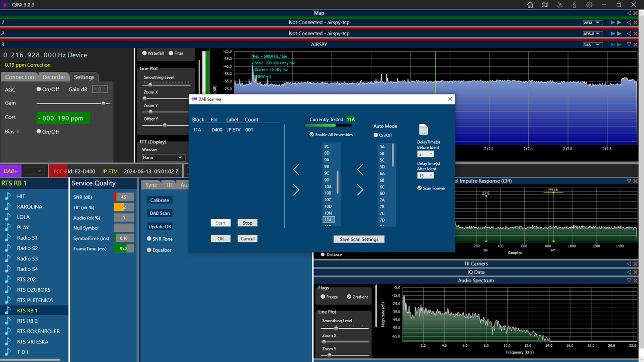This screenshot has height=362, width=644.
Task: Click the Stop scan button
Action: pos(248,223)
